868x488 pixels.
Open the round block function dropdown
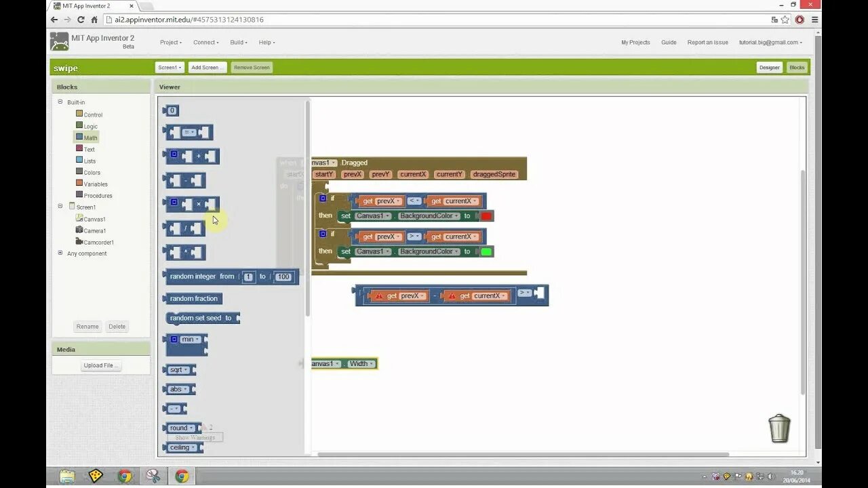tap(182, 428)
